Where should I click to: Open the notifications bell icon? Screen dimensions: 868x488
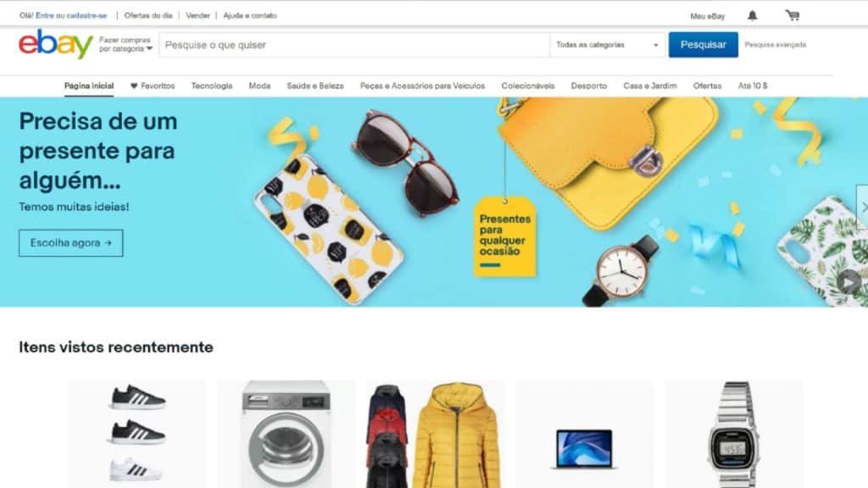pyautogui.click(x=752, y=15)
